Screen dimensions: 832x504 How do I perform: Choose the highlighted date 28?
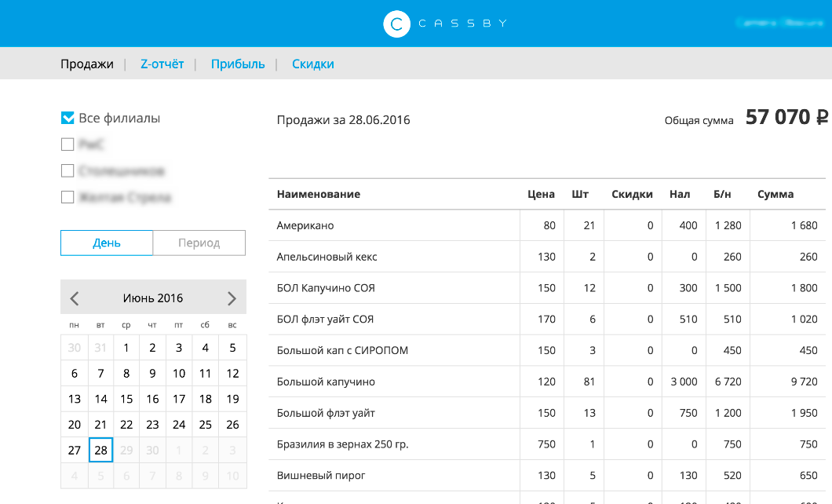pyautogui.click(x=100, y=451)
